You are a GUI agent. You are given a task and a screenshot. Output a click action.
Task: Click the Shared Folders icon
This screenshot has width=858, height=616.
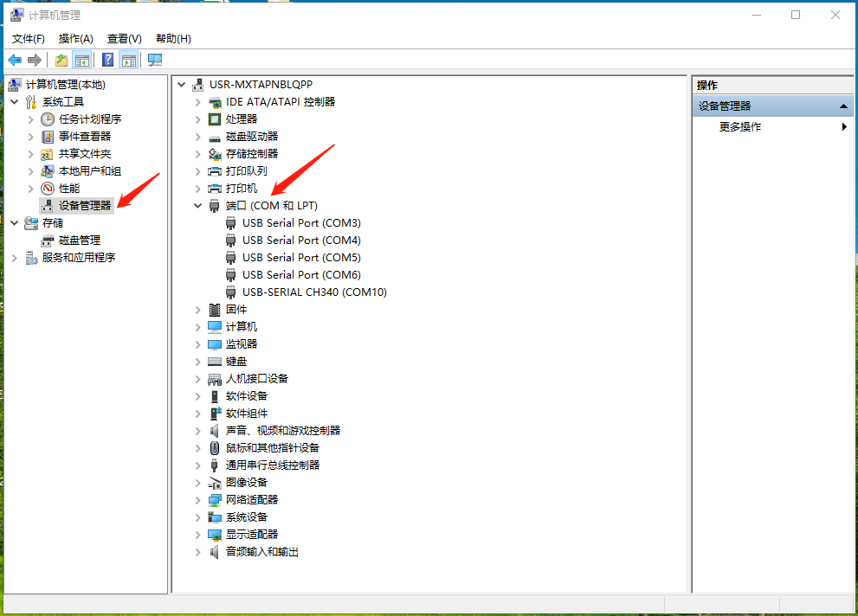point(48,154)
